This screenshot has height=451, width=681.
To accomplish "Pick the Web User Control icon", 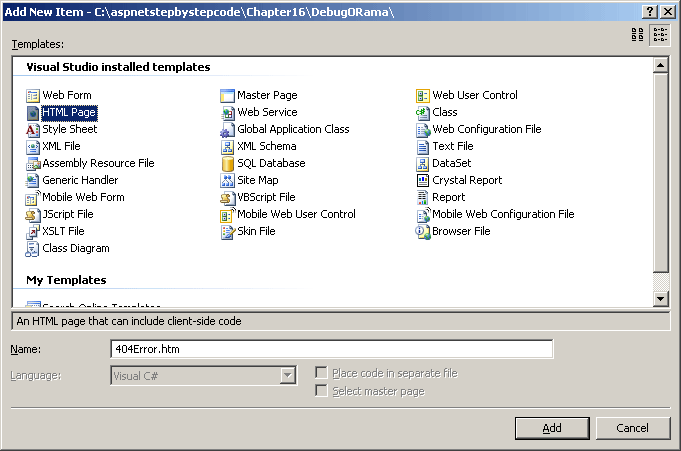I will point(423,96).
